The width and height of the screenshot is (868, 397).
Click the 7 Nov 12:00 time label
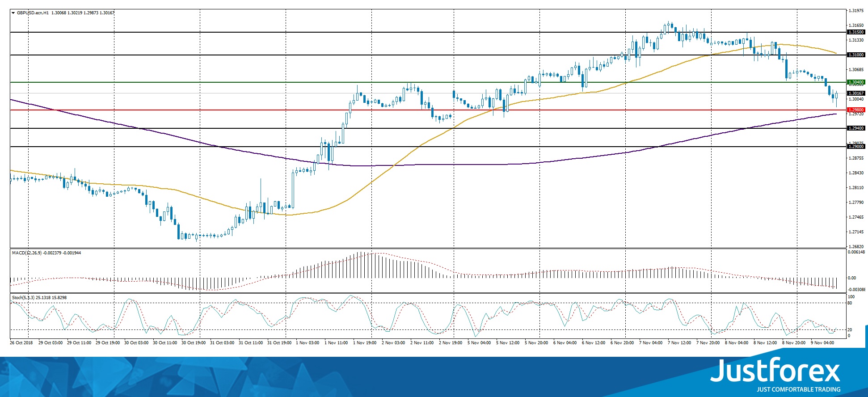pyautogui.click(x=679, y=343)
